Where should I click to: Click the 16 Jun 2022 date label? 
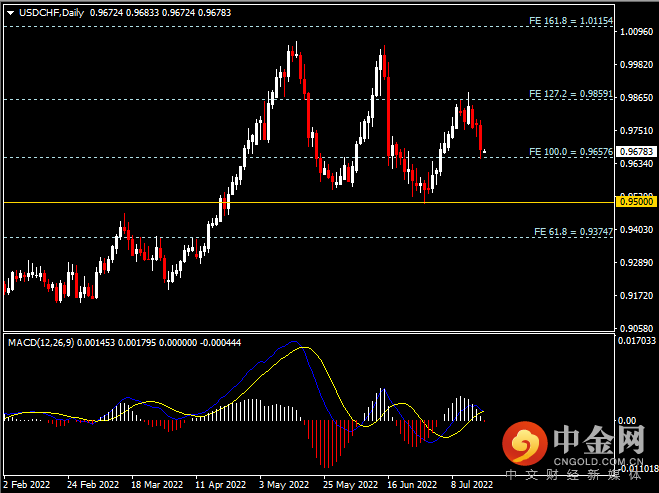pos(411,485)
